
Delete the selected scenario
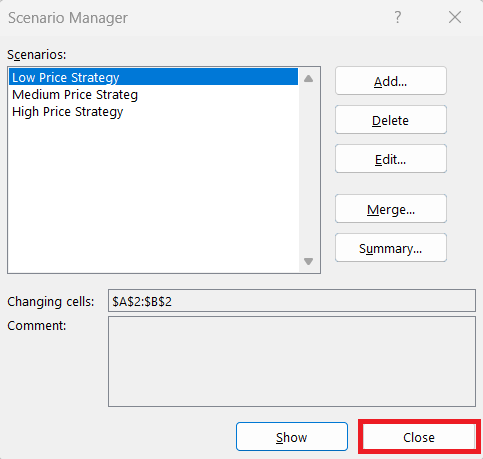click(391, 120)
